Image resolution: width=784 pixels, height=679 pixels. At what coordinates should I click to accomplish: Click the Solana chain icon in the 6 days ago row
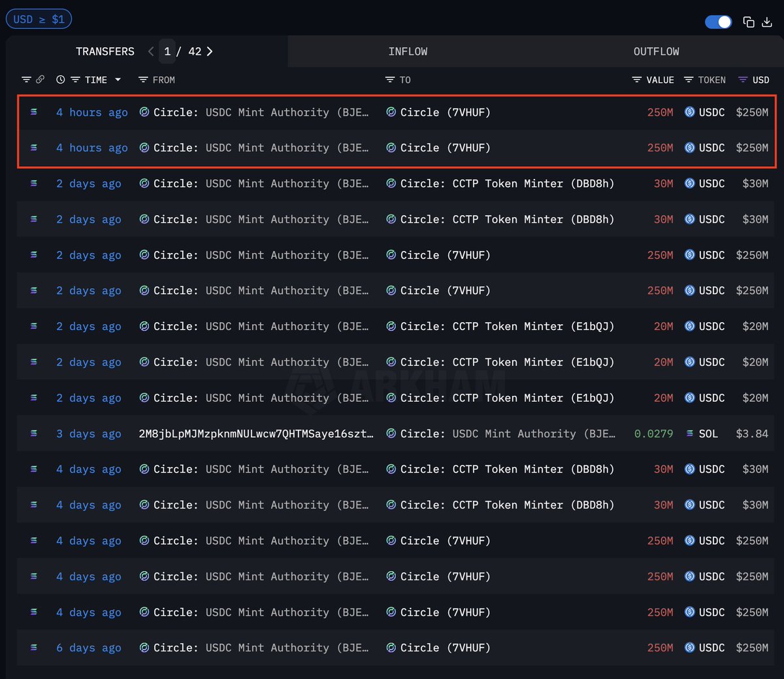tap(34, 648)
